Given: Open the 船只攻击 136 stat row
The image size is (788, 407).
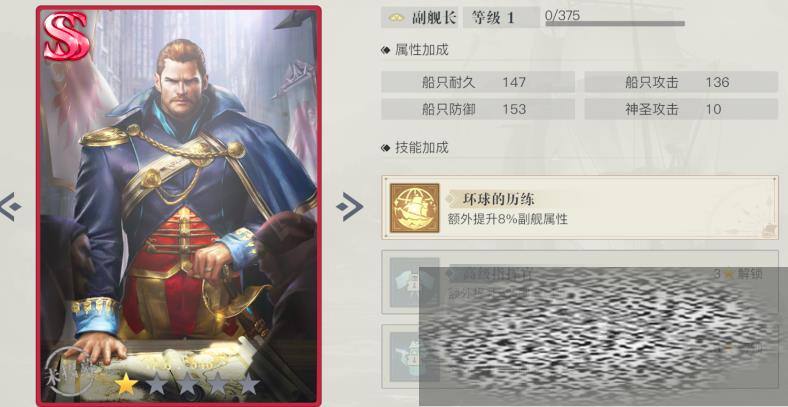Looking at the screenshot, I should coord(681,82).
